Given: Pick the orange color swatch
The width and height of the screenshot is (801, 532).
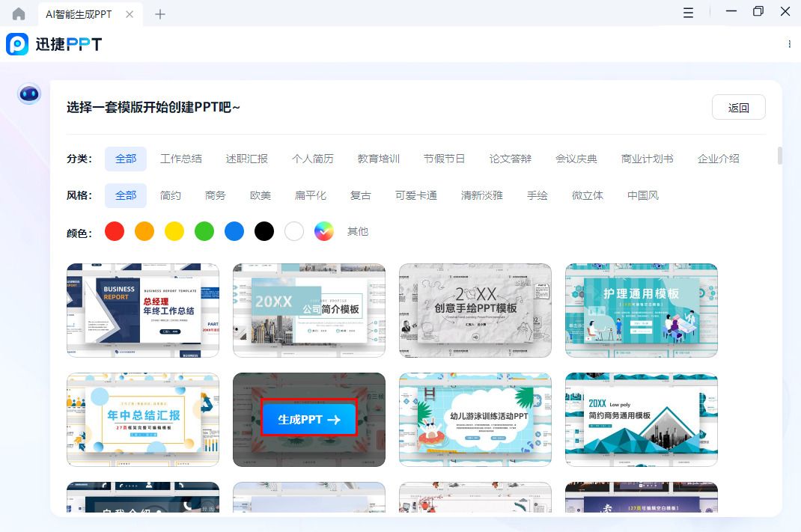Looking at the screenshot, I should [x=144, y=231].
